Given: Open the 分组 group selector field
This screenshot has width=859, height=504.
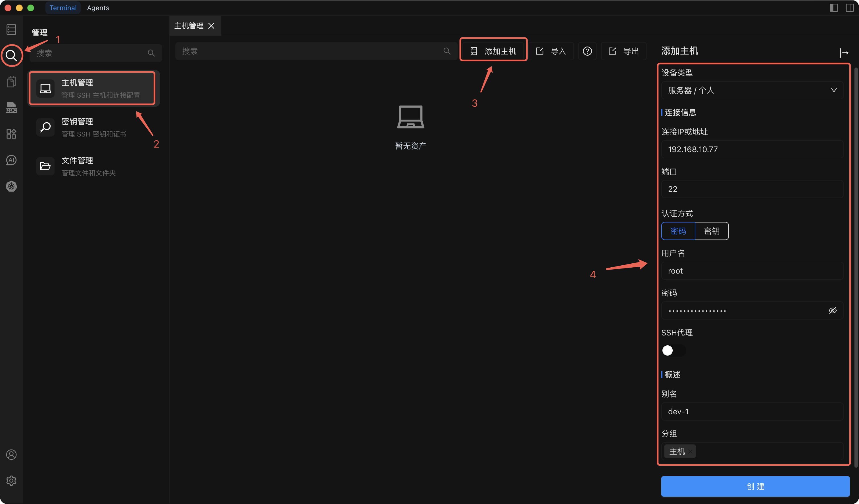Looking at the screenshot, I should [767, 451].
